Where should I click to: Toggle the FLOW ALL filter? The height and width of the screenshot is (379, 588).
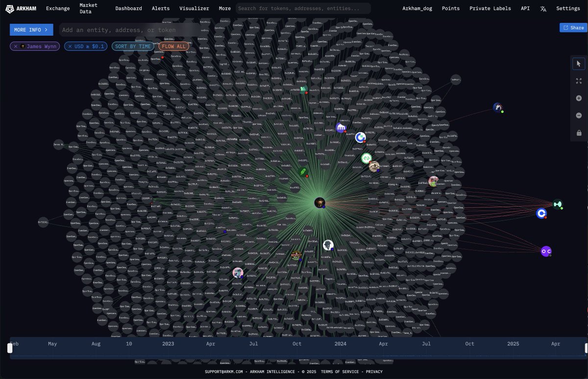(174, 47)
